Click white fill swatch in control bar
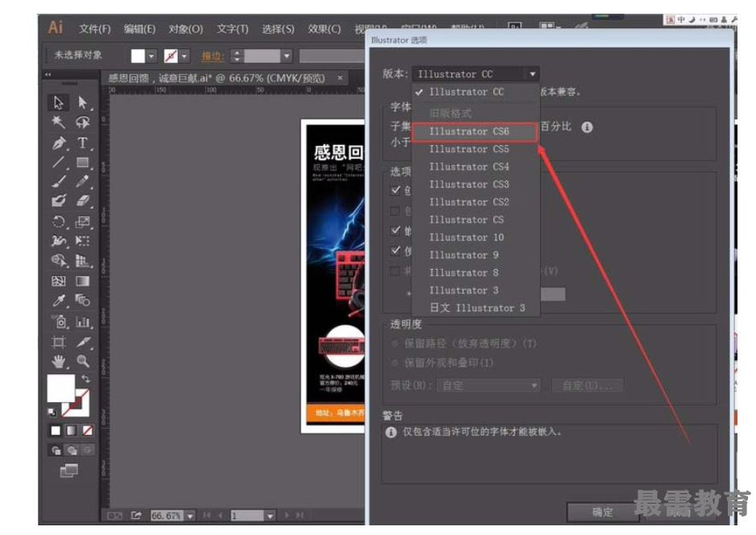Viewport: 756px width, 535px height. pyautogui.click(x=138, y=56)
